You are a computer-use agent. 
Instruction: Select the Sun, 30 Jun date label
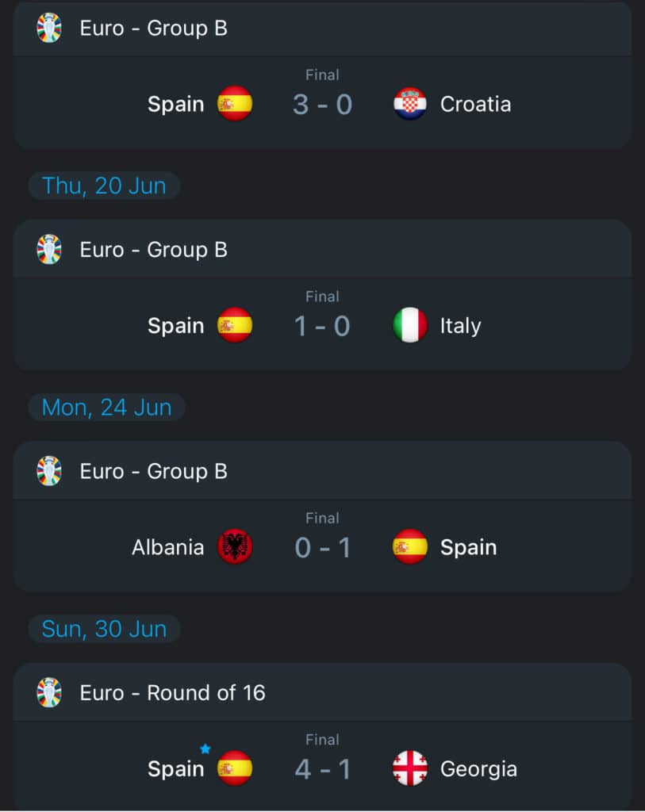click(x=104, y=629)
